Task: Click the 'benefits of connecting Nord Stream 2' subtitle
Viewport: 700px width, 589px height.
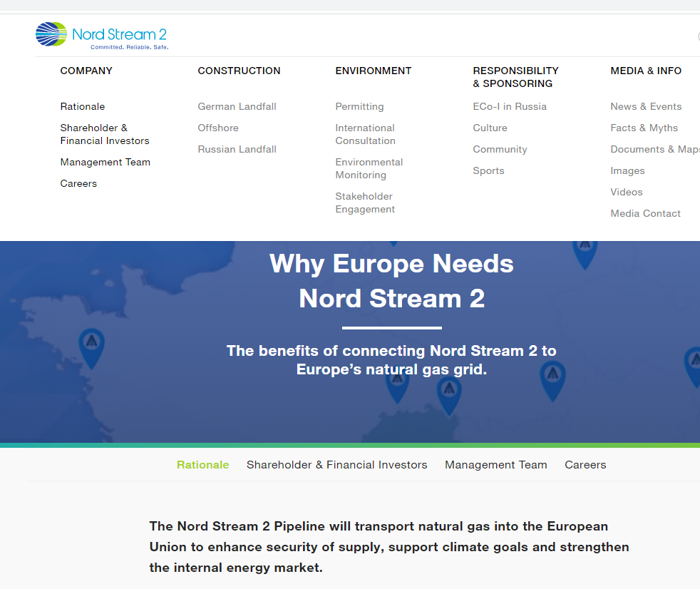Action: point(391,360)
